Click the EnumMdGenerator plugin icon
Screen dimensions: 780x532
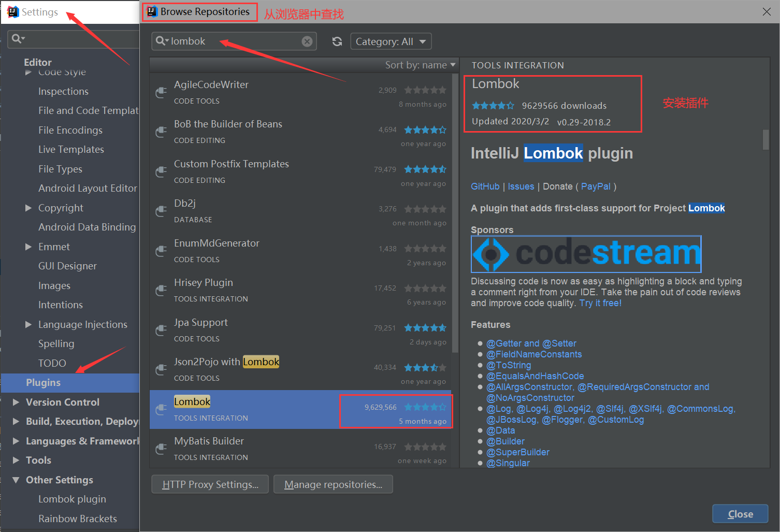point(161,251)
